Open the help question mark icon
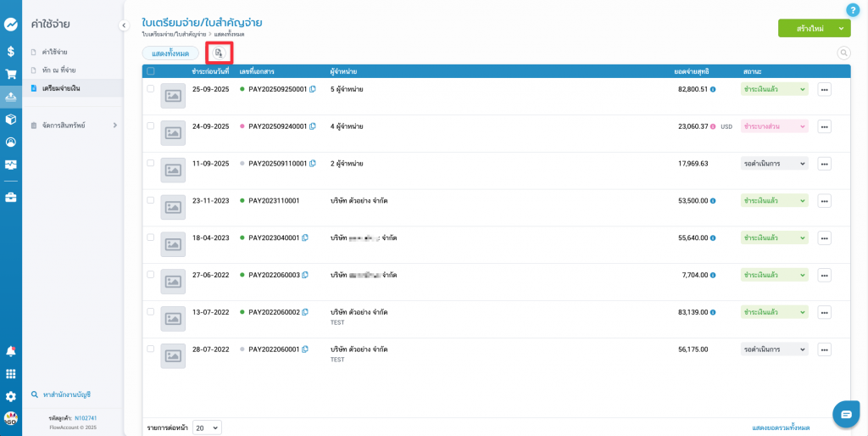868x436 pixels. (853, 10)
